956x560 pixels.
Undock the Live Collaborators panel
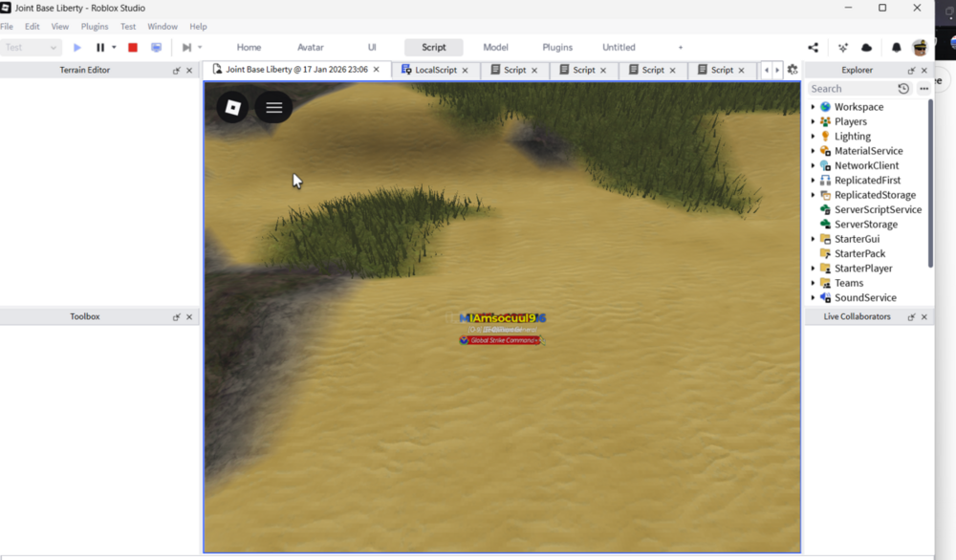pyautogui.click(x=911, y=317)
